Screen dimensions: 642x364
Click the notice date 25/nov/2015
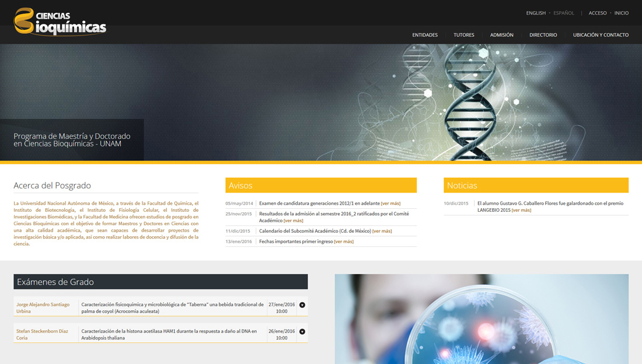pyautogui.click(x=239, y=213)
